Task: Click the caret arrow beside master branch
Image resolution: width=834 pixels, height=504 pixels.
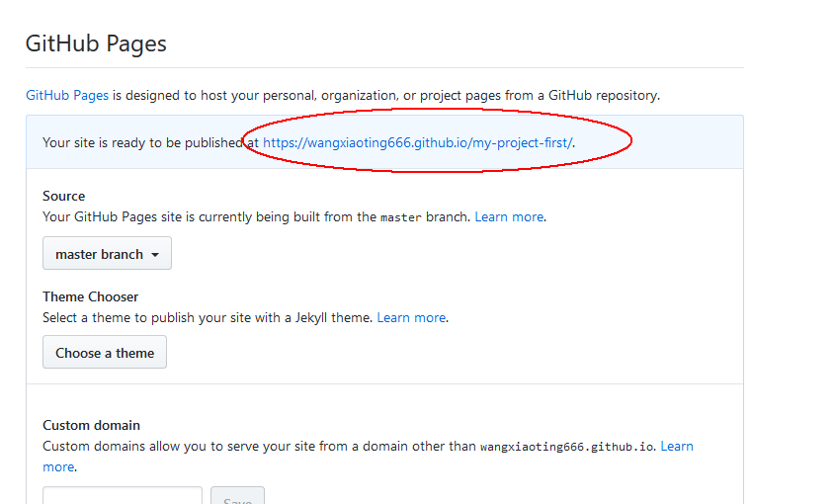Action: pyautogui.click(x=155, y=255)
